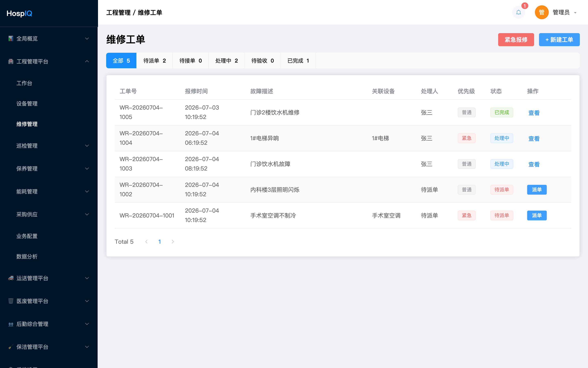Screen dimensions: 588x368
Task: Switch to the 处理中 2 tab
Action: 226,61
